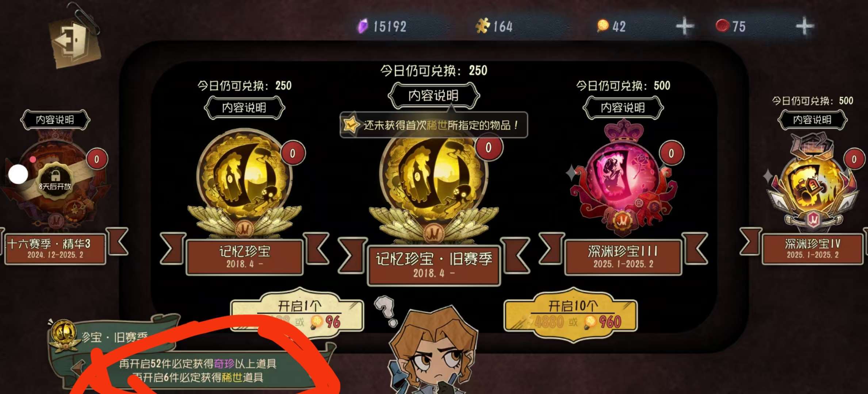The height and width of the screenshot is (394, 868).
Task: Add echoes with plus next to 75
Action: (x=804, y=26)
